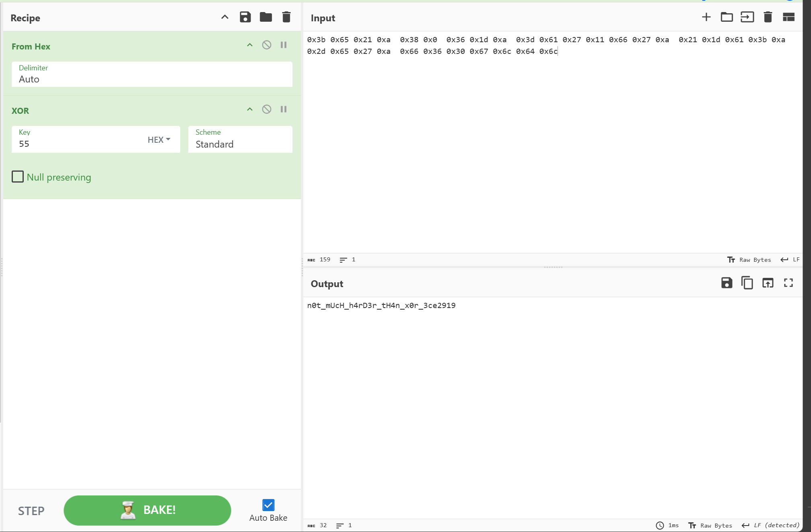Open input LF end-of-line selector

pos(790,260)
